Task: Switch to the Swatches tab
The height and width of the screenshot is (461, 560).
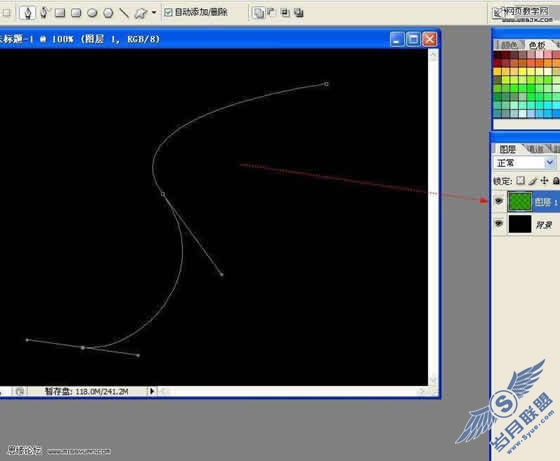Action: pyautogui.click(x=537, y=45)
